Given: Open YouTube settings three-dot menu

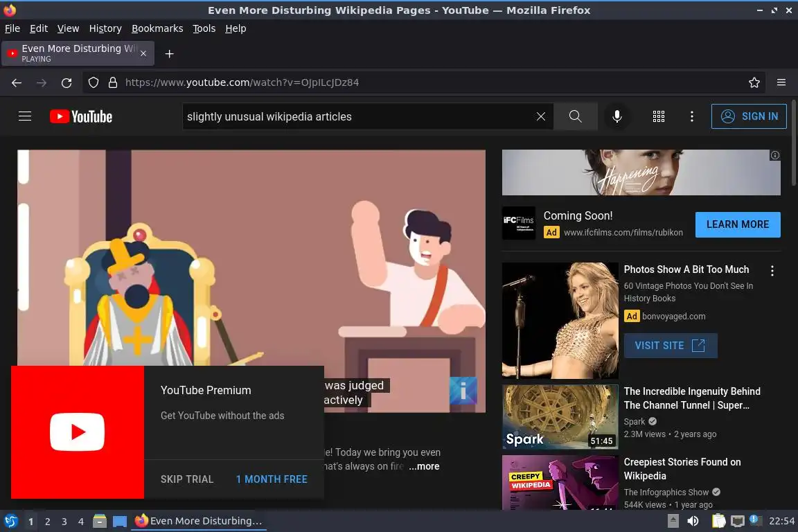Looking at the screenshot, I should click(691, 116).
